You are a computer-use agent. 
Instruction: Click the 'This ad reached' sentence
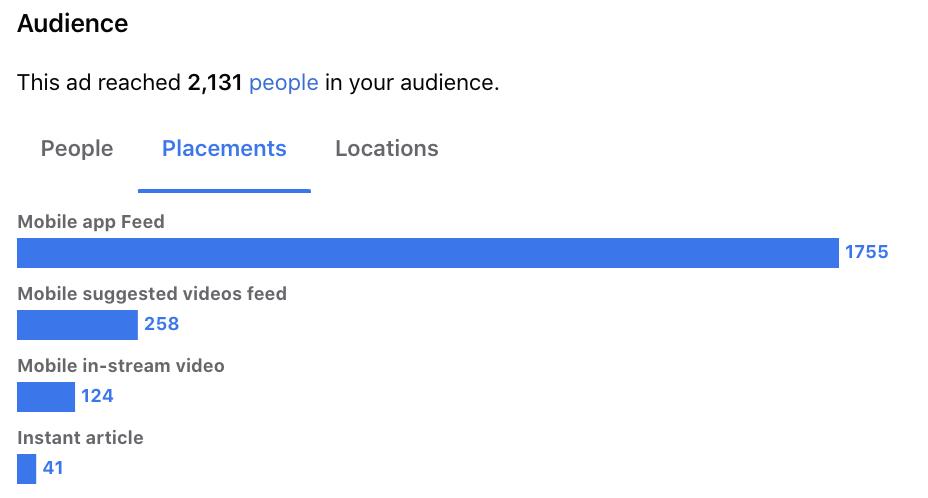258,82
